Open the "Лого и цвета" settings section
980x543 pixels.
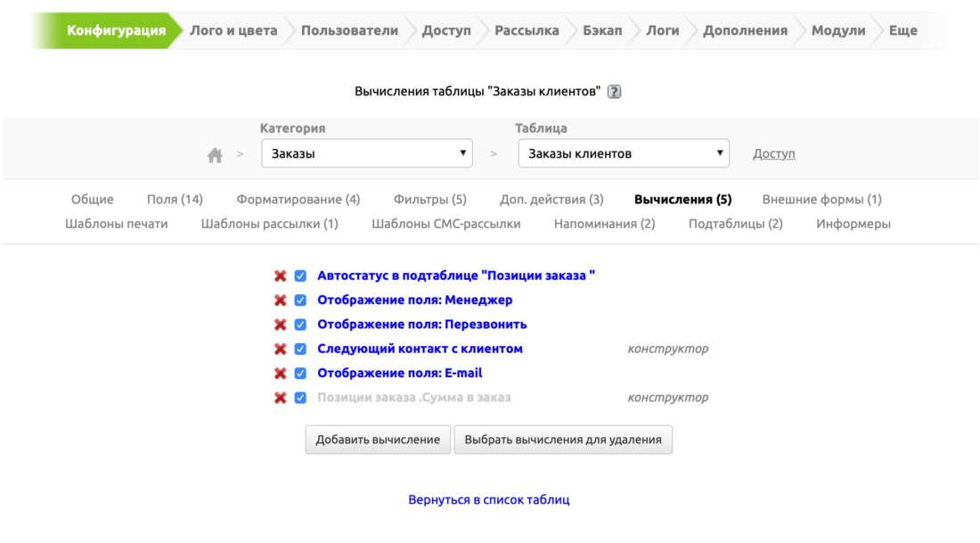pyautogui.click(x=233, y=30)
